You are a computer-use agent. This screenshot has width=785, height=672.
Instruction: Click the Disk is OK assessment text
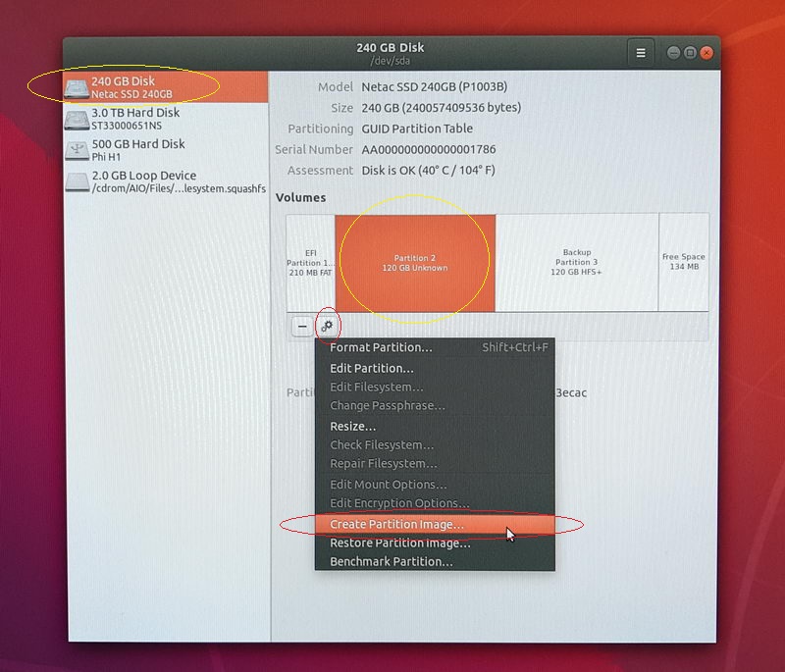click(x=428, y=170)
